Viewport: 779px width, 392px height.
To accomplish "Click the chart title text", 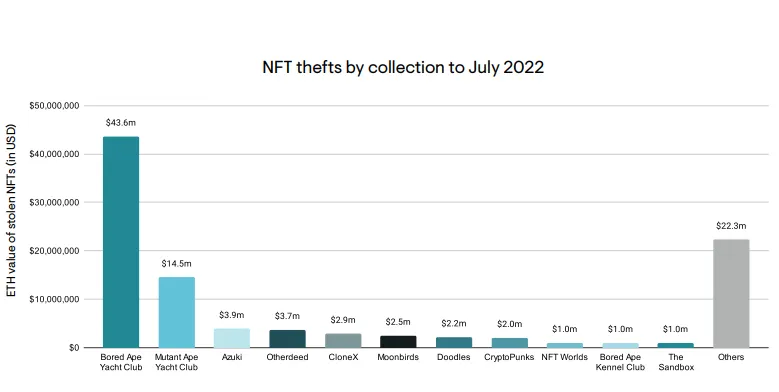I will tap(403, 67).
